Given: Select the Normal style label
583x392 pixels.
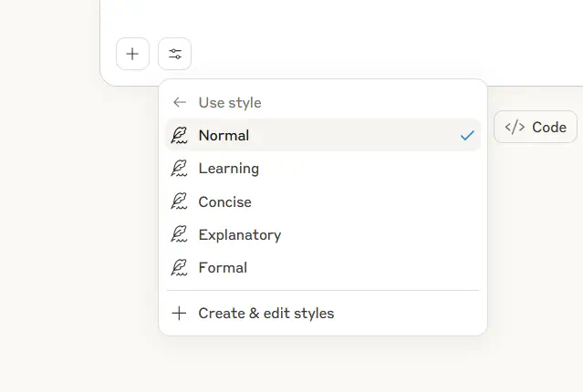Looking at the screenshot, I should pyautogui.click(x=224, y=136).
